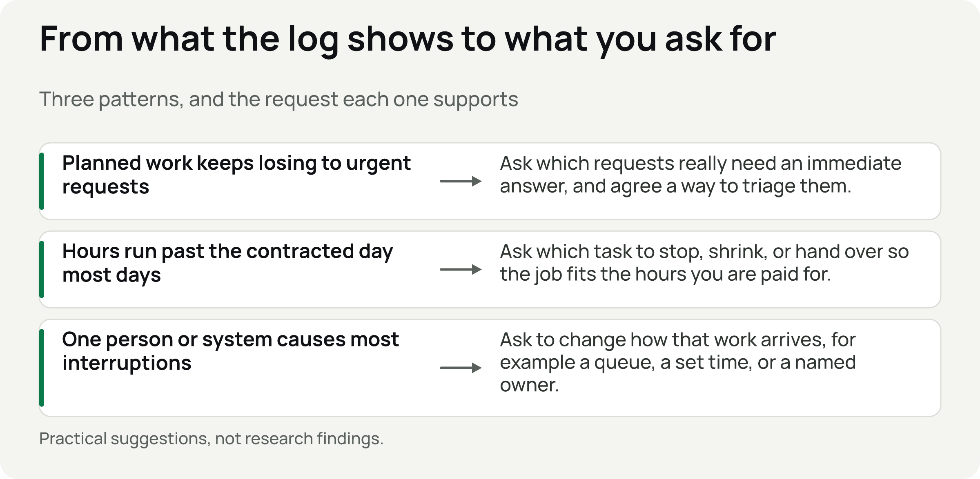Click the first card about urgent requests

490,181
